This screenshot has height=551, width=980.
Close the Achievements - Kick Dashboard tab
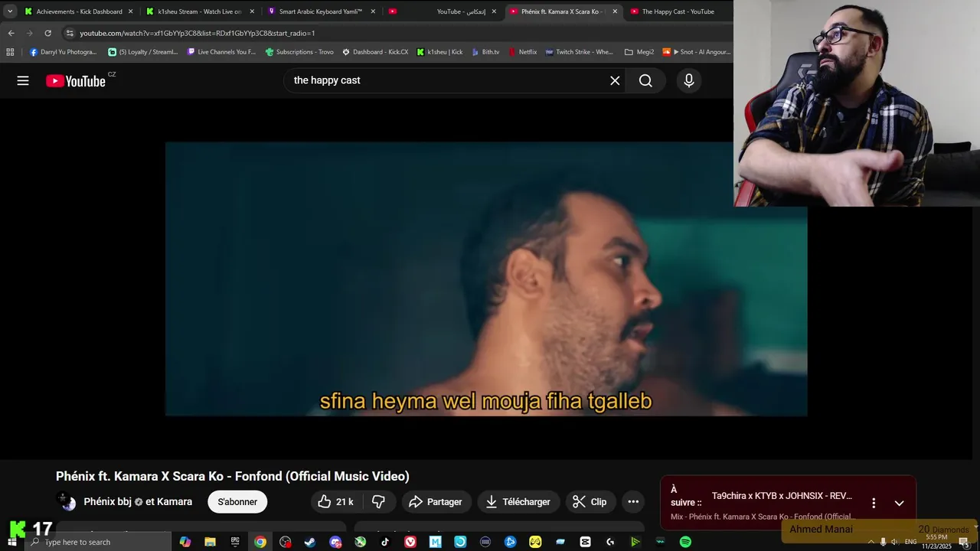131,11
